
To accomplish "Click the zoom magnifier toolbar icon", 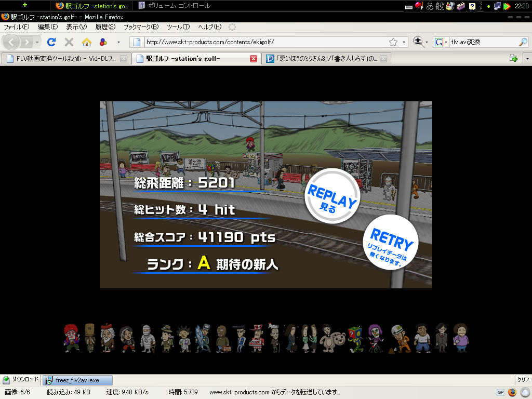I will 418,42.
